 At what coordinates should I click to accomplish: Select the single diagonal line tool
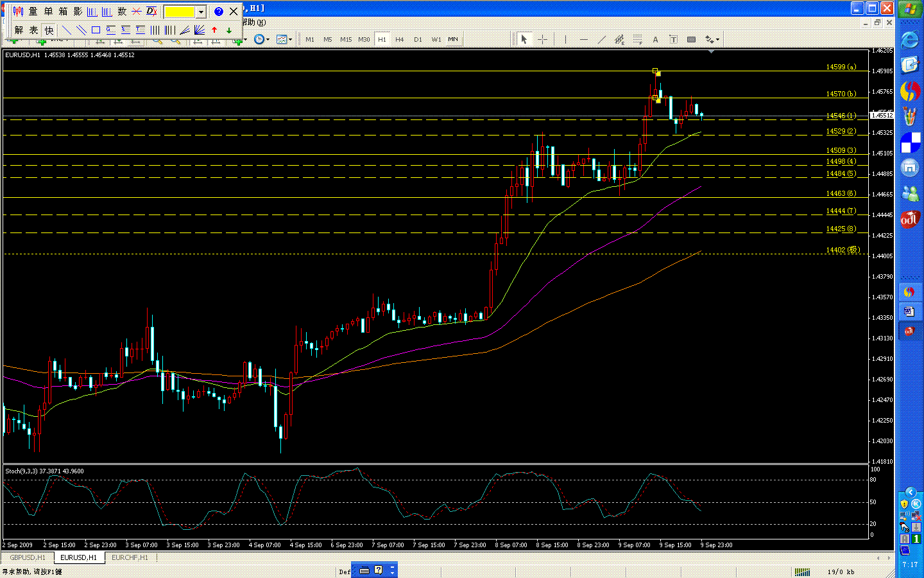click(66, 30)
